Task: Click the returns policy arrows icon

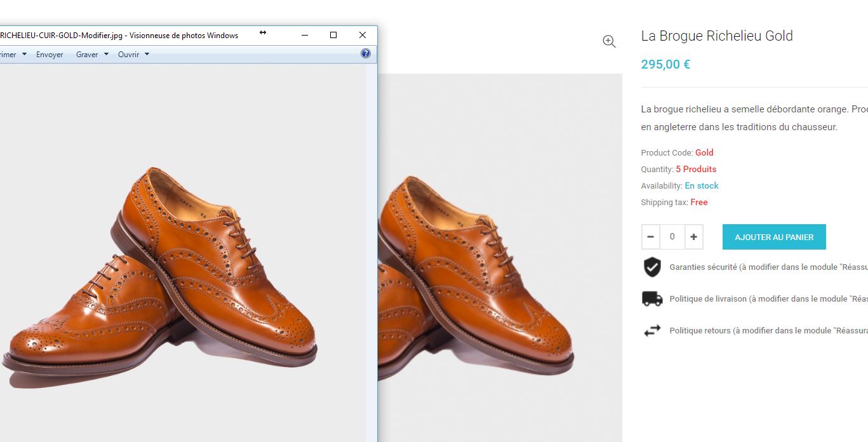Action: click(652, 330)
